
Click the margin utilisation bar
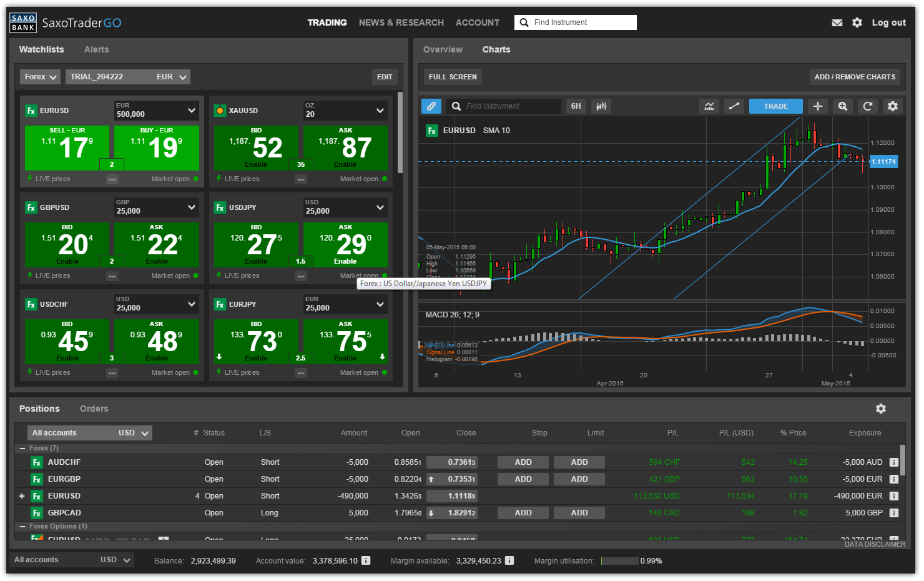point(619,560)
